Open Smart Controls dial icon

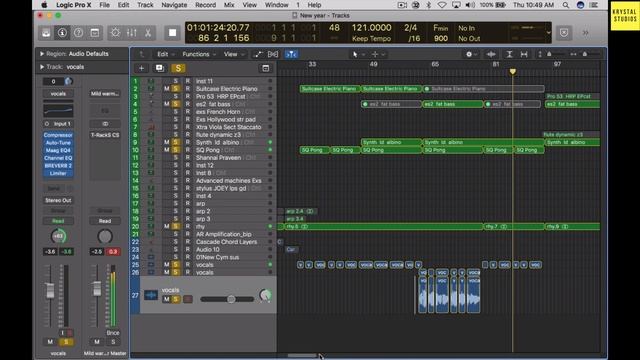click(116, 33)
